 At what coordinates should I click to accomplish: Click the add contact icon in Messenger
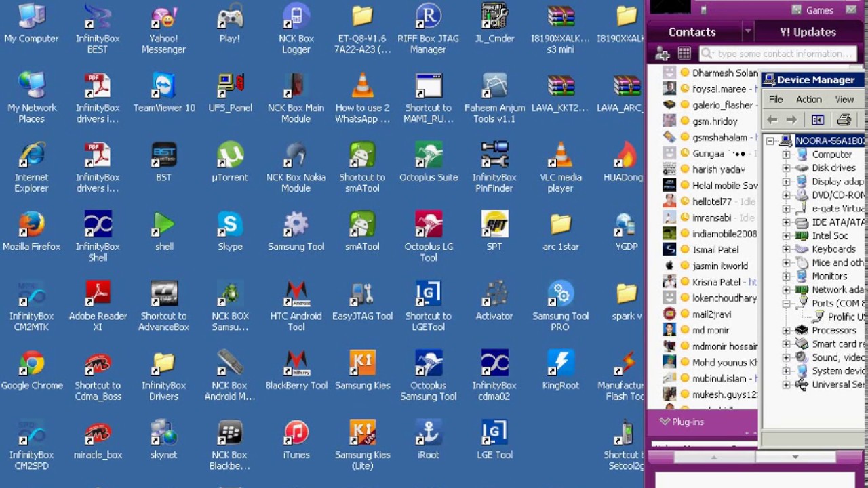pyautogui.click(x=663, y=54)
